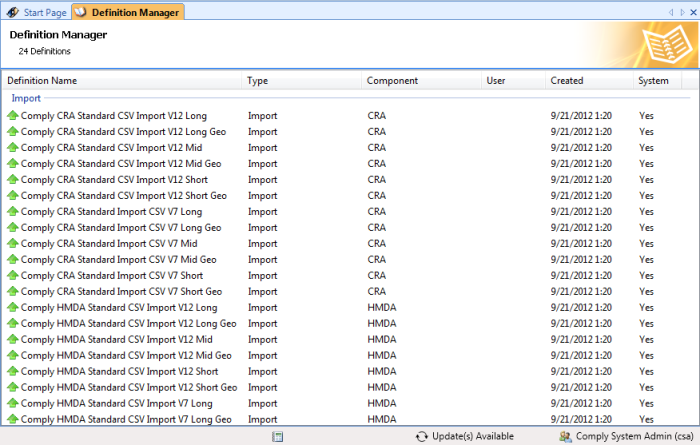Select Comply CRA Standard CSV Import V12 Long
This screenshot has height=445, width=700.
coord(113,116)
